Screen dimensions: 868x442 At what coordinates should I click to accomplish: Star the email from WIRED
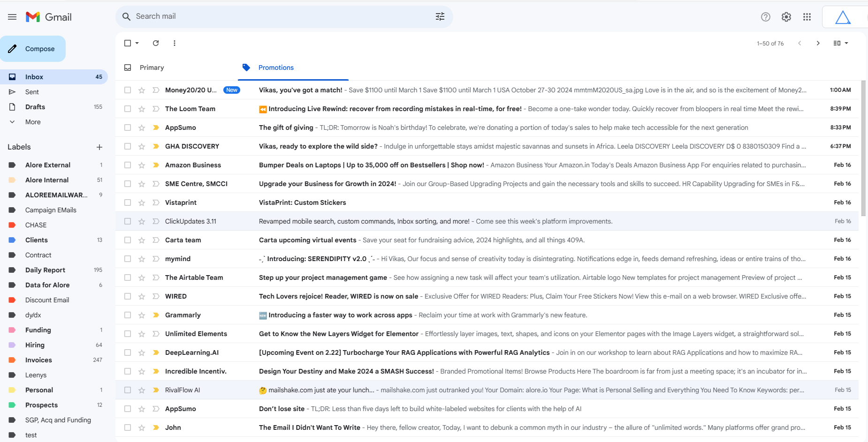141,296
